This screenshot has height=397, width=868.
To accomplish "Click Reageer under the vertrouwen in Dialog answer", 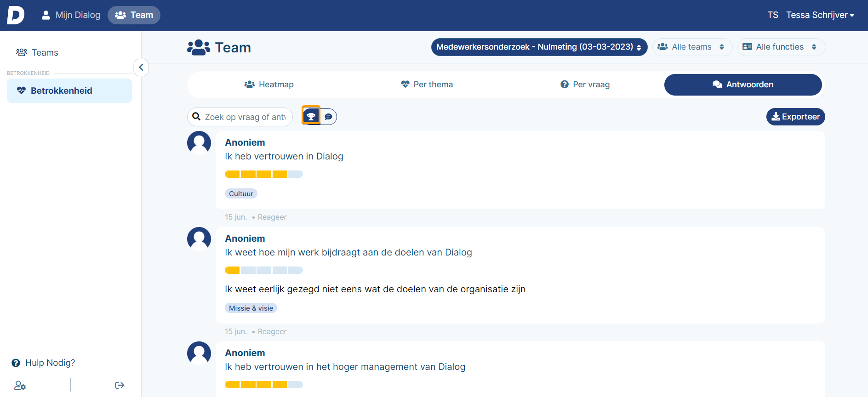I will click(272, 217).
